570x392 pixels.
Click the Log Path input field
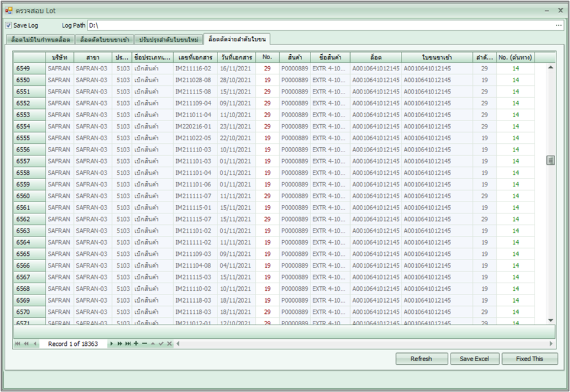[319, 25]
